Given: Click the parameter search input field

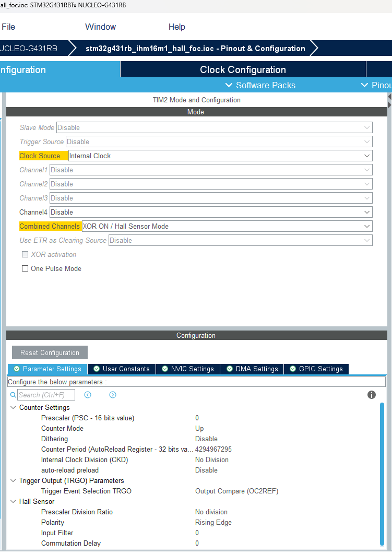Looking at the screenshot, I should click(x=46, y=395).
